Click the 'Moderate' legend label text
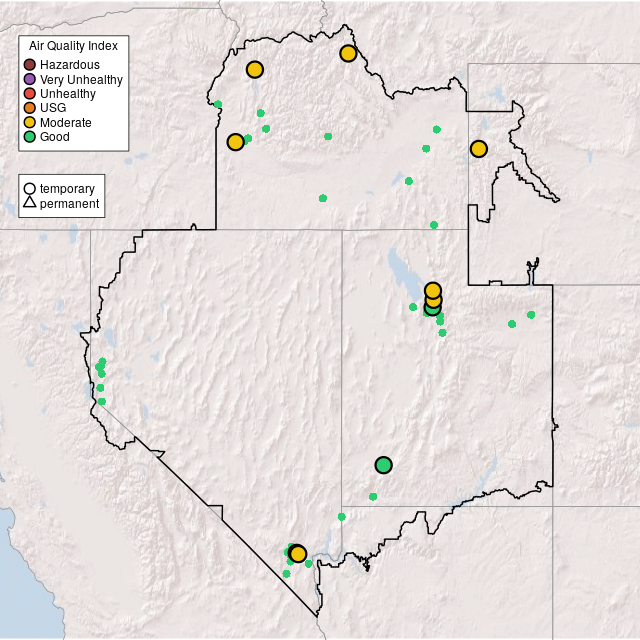The height and width of the screenshot is (640, 640). pyautogui.click(x=66, y=122)
